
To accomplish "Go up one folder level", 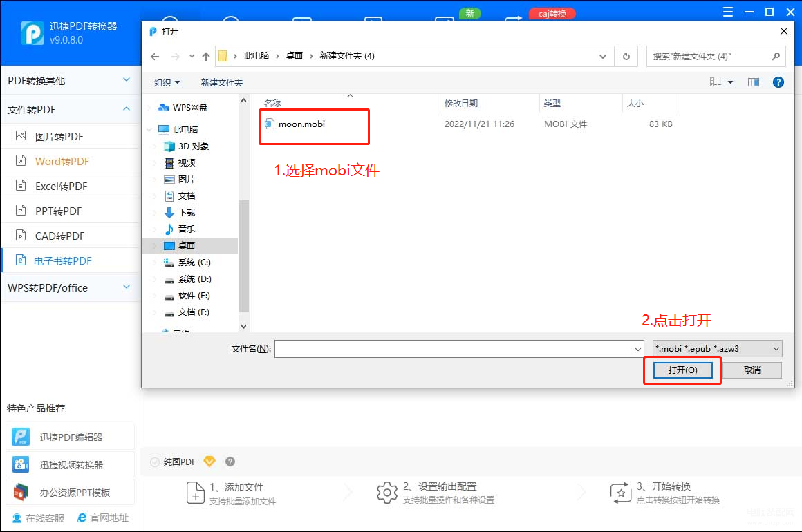I will 205,56.
